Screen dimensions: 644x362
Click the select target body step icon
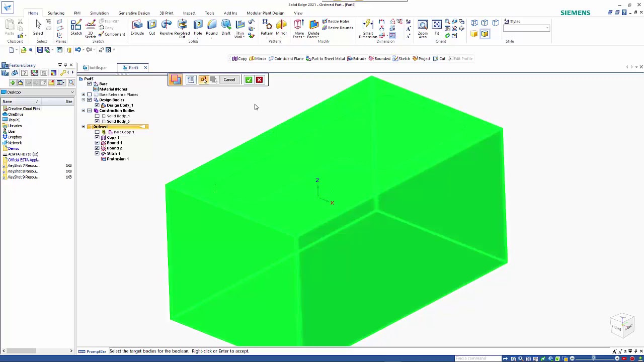[x=203, y=79]
